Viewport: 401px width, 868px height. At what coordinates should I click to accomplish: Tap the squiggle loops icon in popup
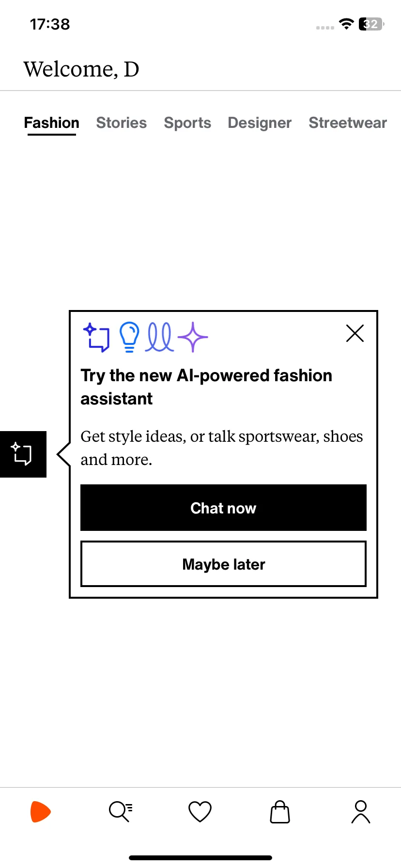160,337
